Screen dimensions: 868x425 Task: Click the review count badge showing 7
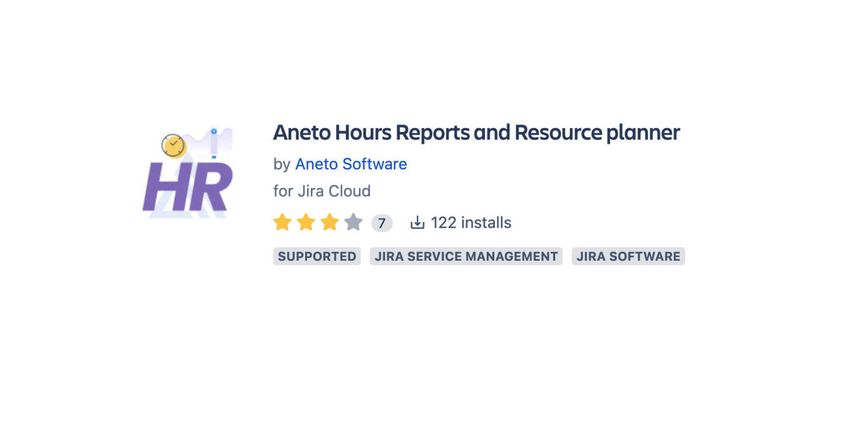pyautogui.click(x=381, y=223)
